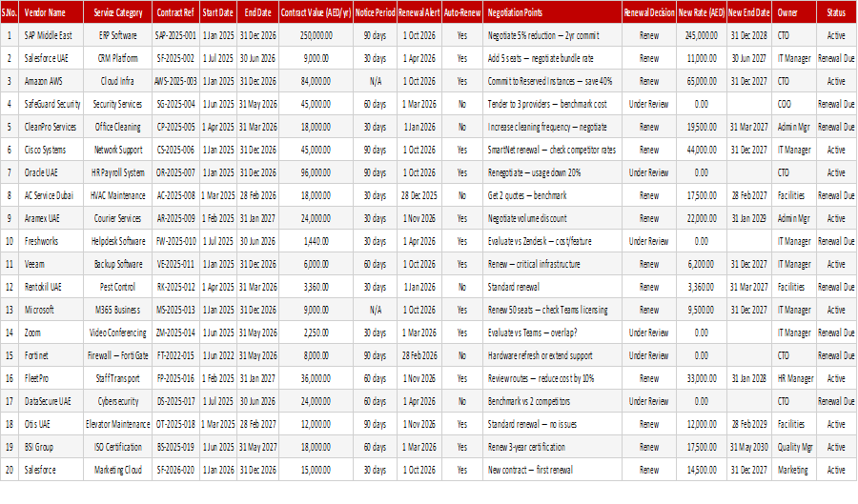This screenshot has width=858, height=504.
Task: Select the COO owner cell
Action: (x=793, y=104)
